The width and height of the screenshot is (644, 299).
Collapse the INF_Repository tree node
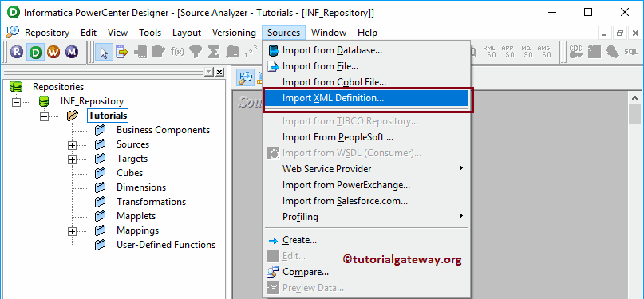[16, 102]
